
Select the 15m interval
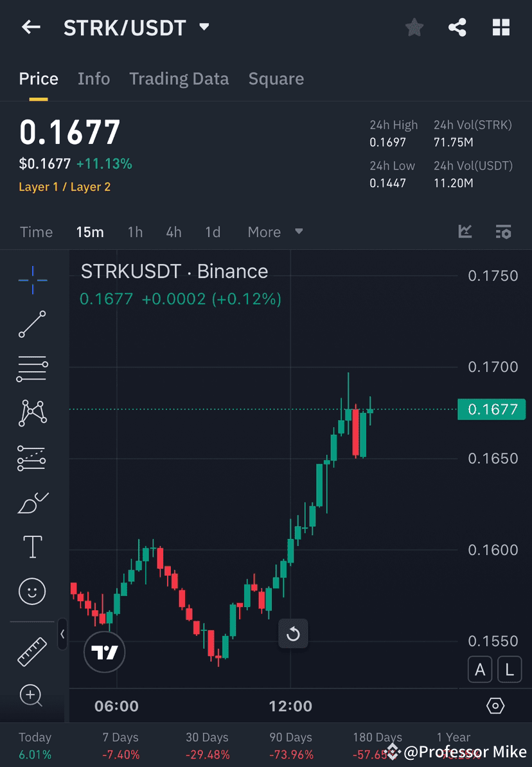[x=90, y=232]
